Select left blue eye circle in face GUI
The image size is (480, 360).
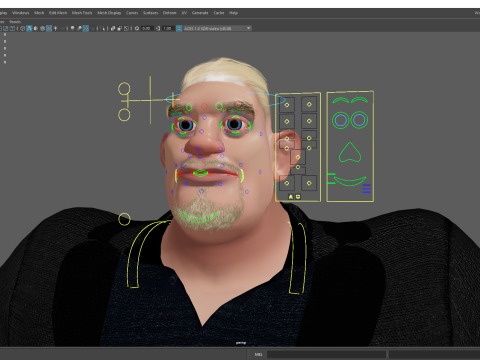click(x=340, y=120)
